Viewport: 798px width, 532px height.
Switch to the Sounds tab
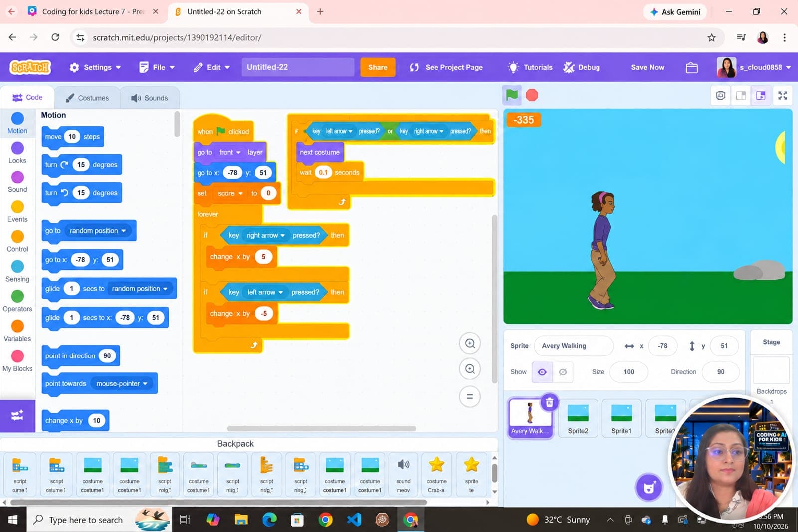(x=150, y=98)
